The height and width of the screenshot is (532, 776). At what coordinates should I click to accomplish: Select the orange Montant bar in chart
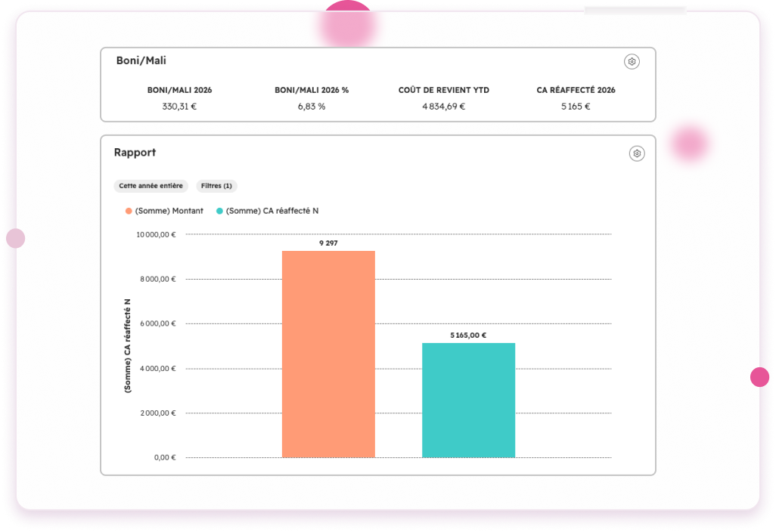[328, 354]
